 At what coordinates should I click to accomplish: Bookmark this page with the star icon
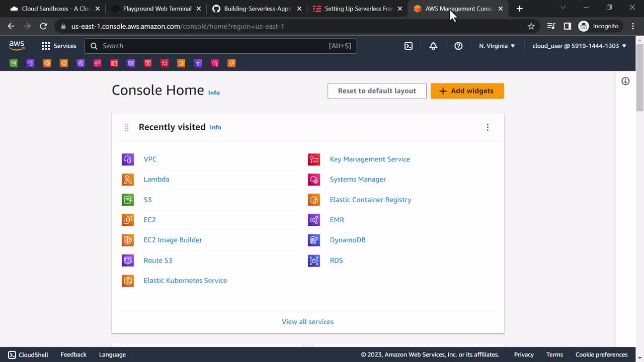click(531, 26)
